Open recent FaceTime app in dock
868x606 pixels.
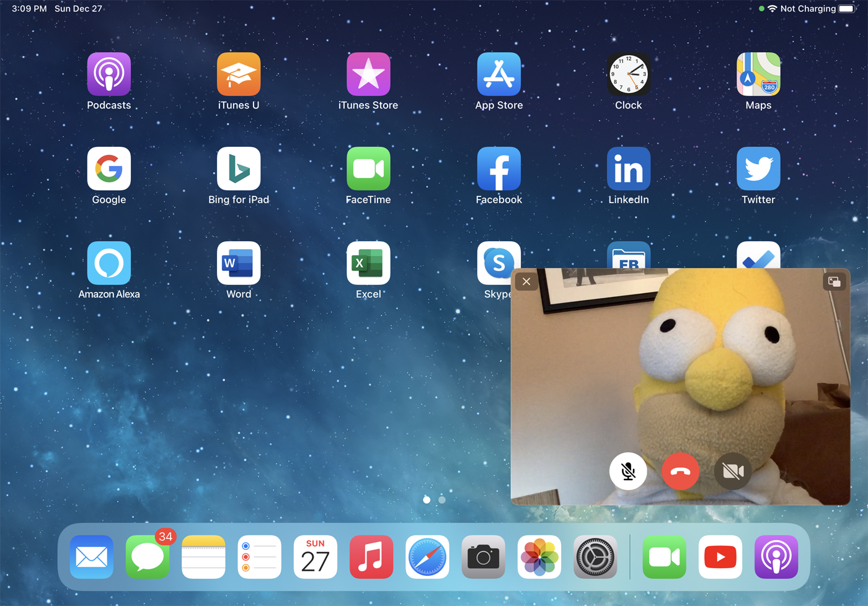(664, 557)
